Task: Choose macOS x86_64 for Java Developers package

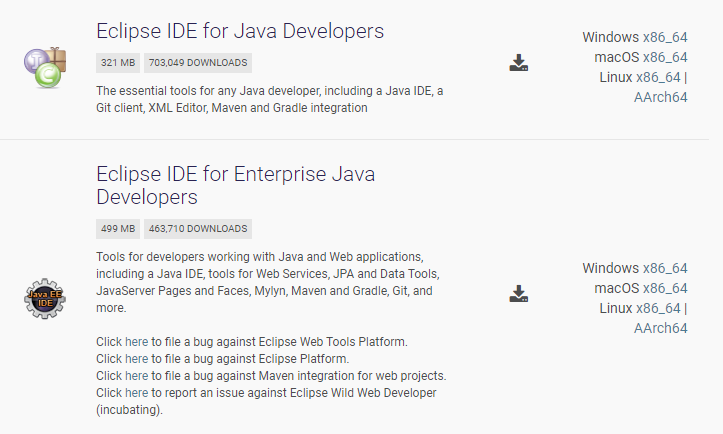Action: (x=665, y=57)
